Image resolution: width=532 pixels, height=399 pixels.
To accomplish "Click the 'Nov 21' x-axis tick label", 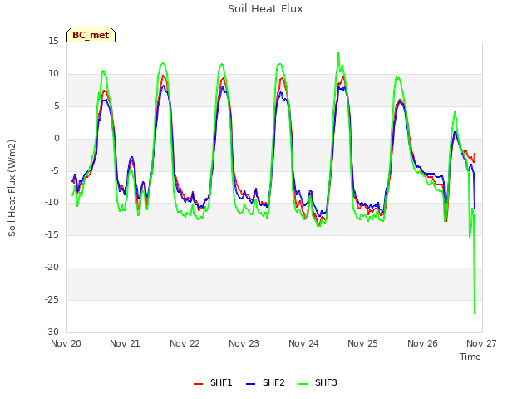I will click(x=125, y=343).
